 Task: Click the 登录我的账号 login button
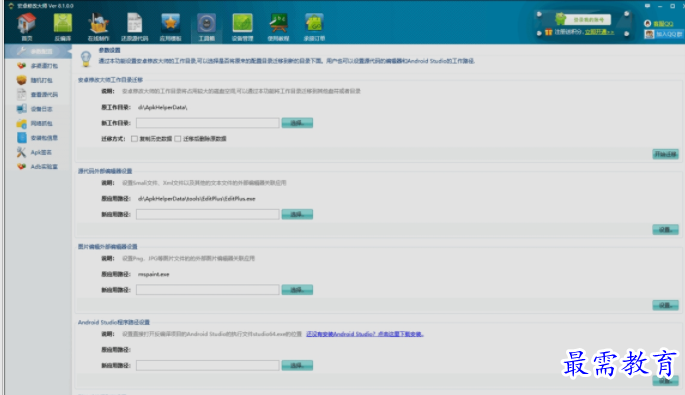588,20
